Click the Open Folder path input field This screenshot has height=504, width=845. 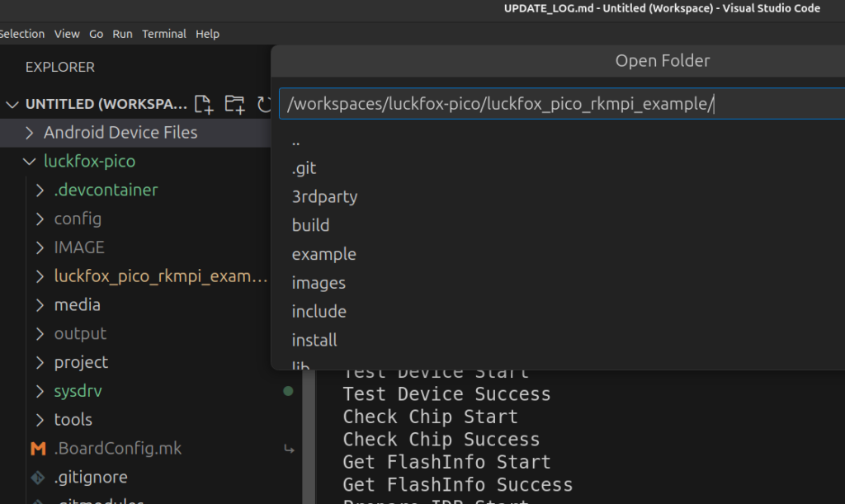coord(561,103)
